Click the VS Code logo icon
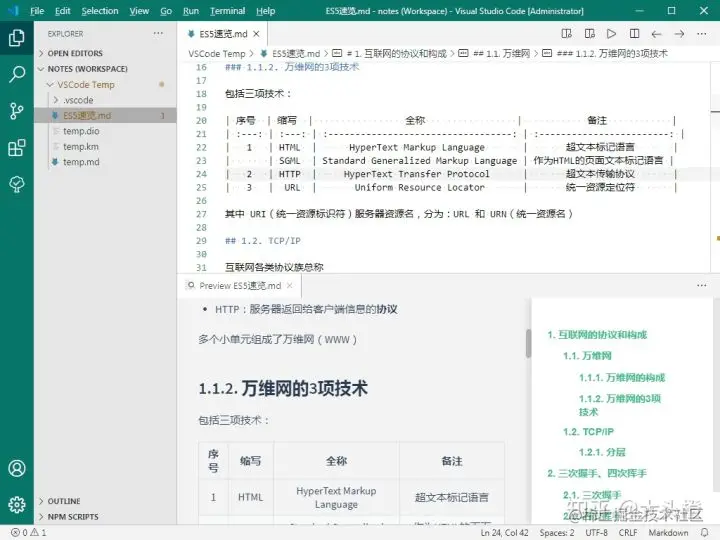This screenshot has width=720, height=540. [x=13, y=11]
